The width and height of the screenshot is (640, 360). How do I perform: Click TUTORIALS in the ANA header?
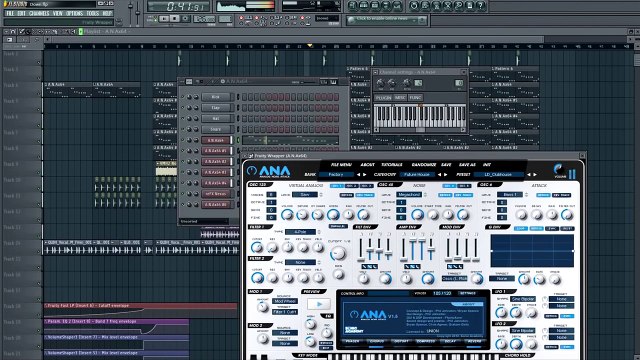point(392,165)
